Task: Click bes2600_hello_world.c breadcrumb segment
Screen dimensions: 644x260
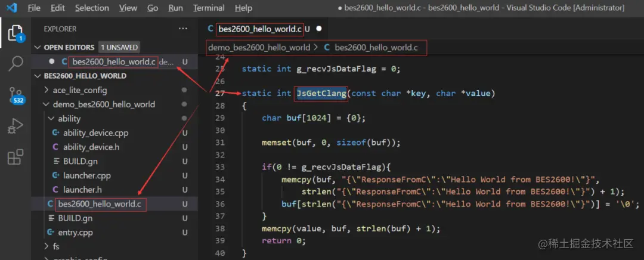Action: pyautogui.click(x=376, y=48)
